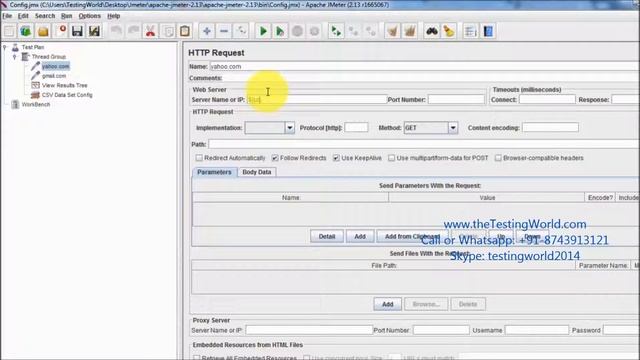Click the Shutdown test toolbar icon
The width and height of the screenshot is (640, 360).
point(314,31)
